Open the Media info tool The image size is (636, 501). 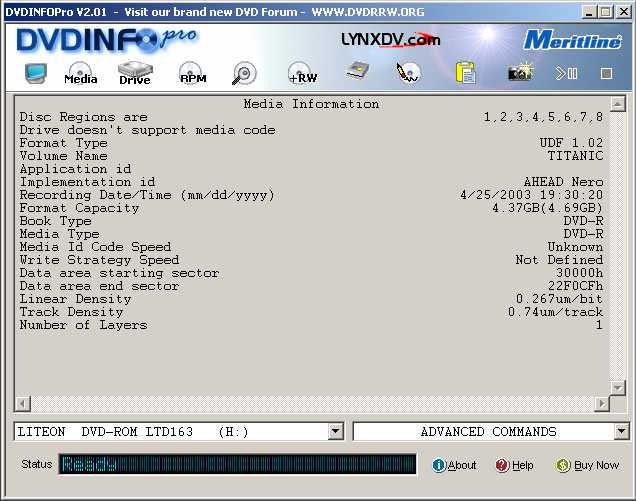[80, 73]
